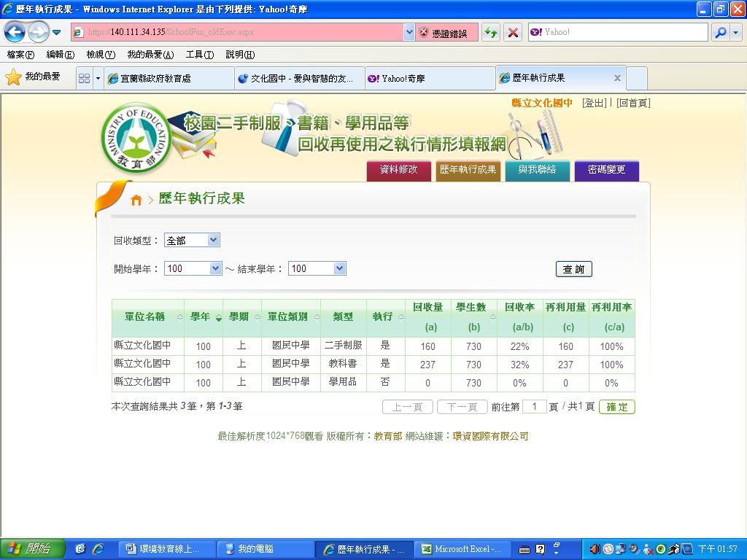Click the 查詢 search button
The height and width of the screenshot is (560, 747).
point(573,269)
